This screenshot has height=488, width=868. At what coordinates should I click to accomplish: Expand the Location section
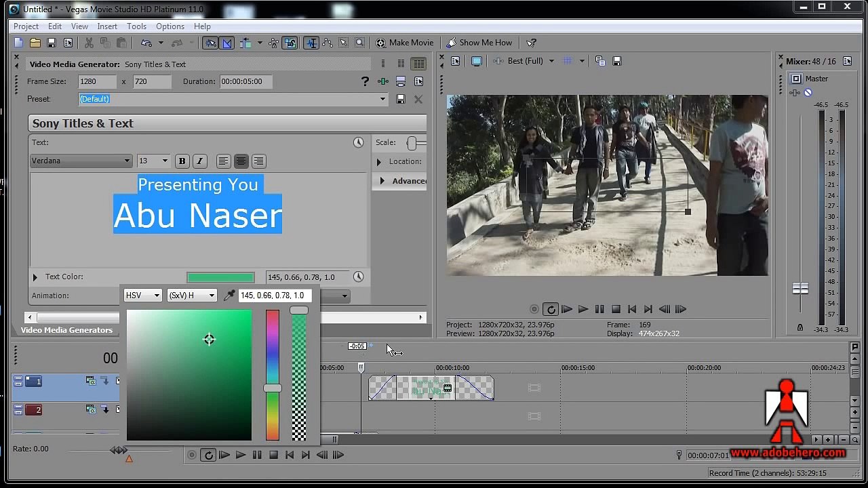tap(379, 162)
